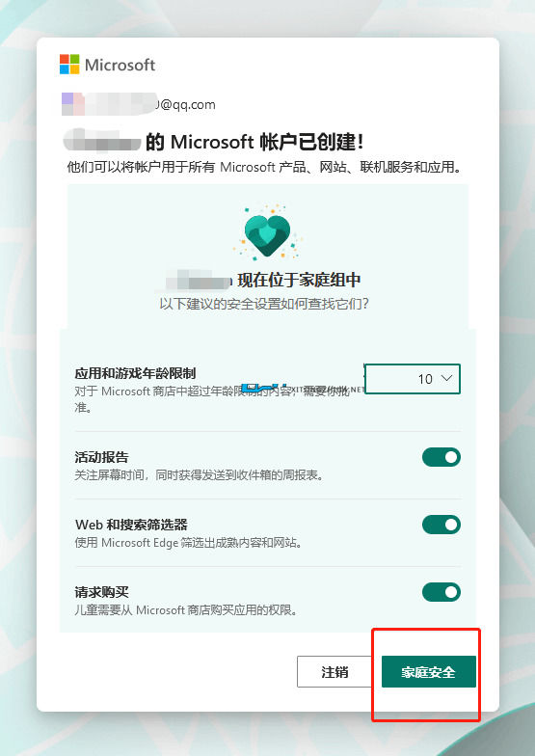Click the chevron arrow on age dropdown

(x=447, y=378)
